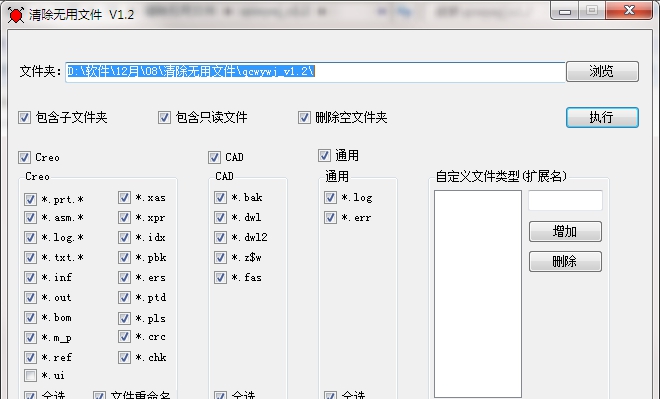Click the 文件夹 folder path input field

click(315, 72)
